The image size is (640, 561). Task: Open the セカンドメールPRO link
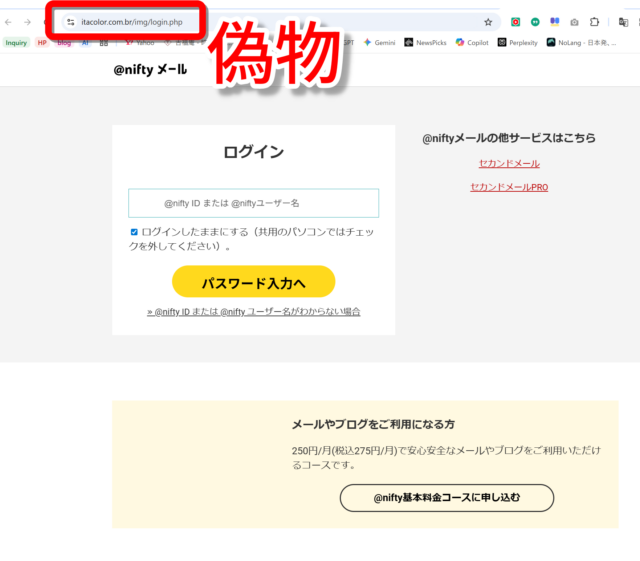(x=509, y=187)
